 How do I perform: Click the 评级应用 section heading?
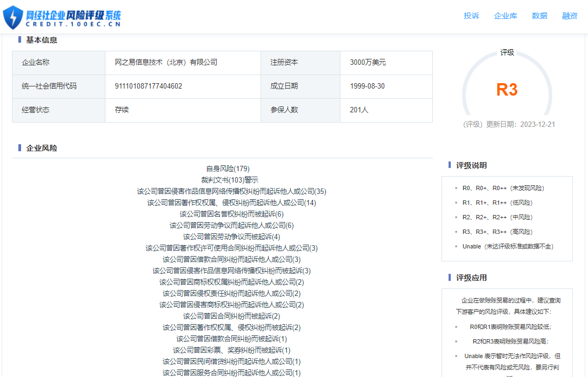point(471,278)
